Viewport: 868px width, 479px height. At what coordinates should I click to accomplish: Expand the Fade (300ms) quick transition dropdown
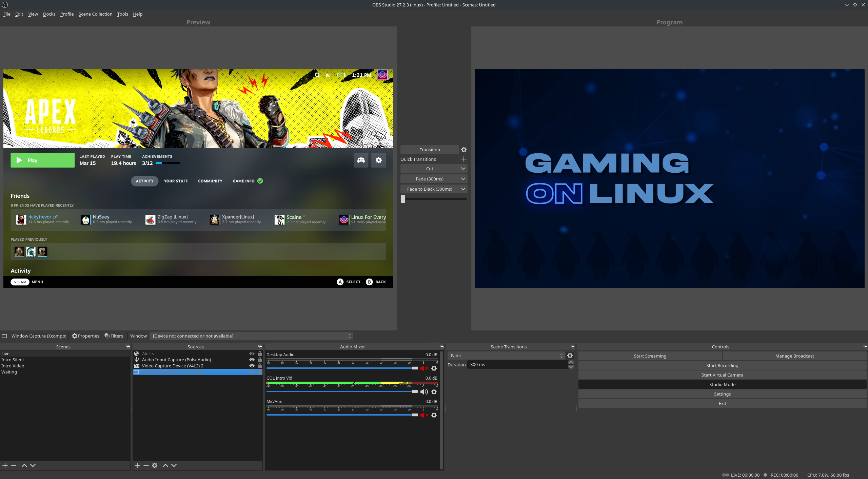(x=463, y=179)
